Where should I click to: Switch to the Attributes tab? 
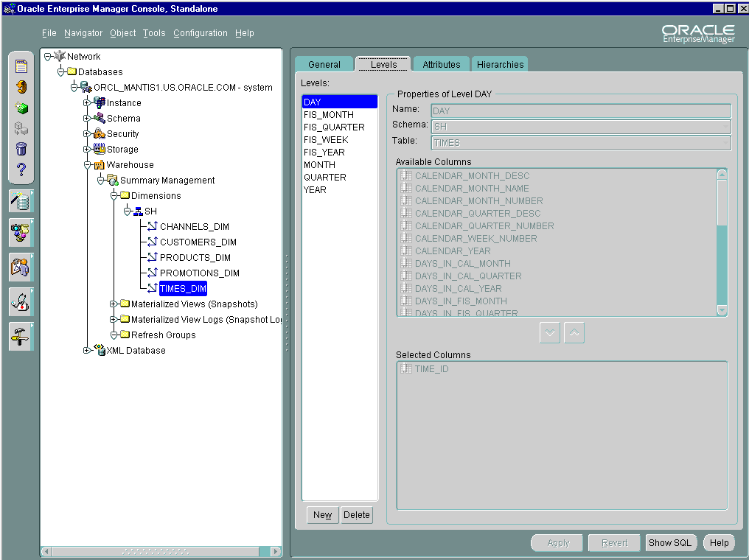click(x=441, y=65)
